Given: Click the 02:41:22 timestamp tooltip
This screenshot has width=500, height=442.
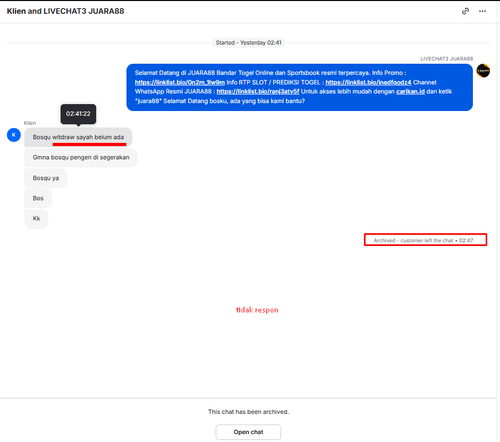Looking at the screenshot, I should click(78, 114).
